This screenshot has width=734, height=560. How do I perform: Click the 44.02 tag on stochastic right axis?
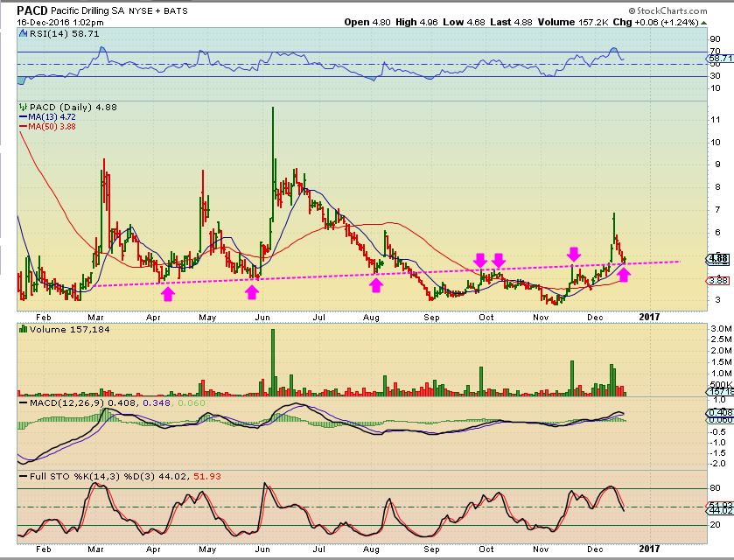(720, 511)
